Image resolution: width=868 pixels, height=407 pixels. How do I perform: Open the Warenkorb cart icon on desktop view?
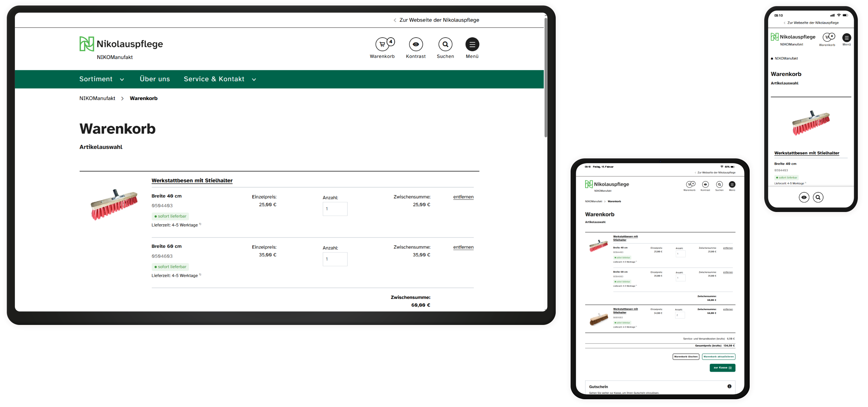382,44
